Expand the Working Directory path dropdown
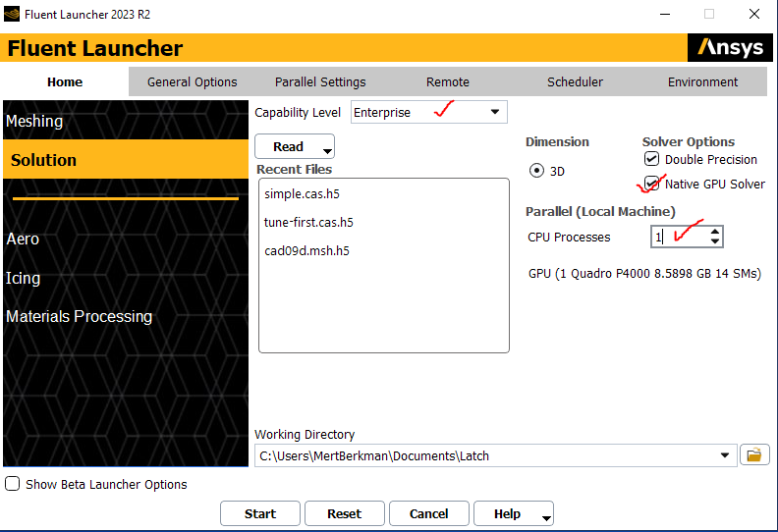Image resolution: width=778 pixels, height=532 pixels. pos(726,455)
